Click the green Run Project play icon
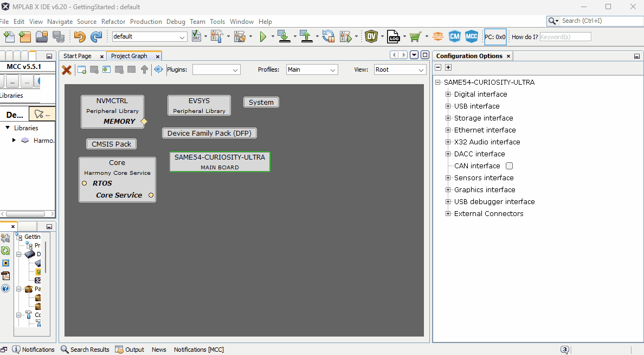Screen dimensions: 644x355 point(263,36)
